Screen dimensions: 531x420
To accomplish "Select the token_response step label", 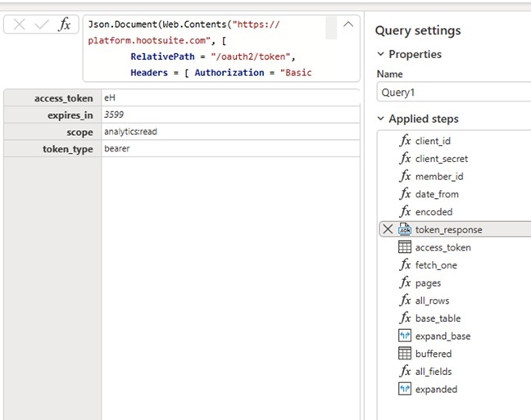I will tap(449, 229).
